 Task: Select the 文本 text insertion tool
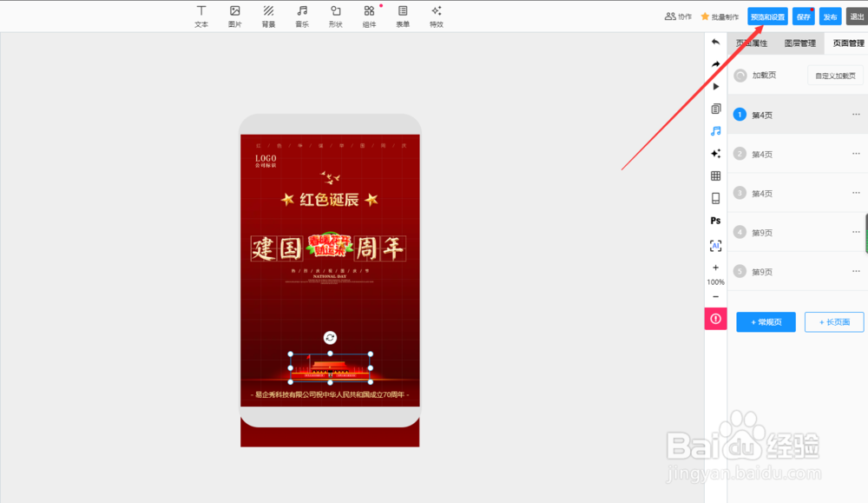tap(201, 16)
